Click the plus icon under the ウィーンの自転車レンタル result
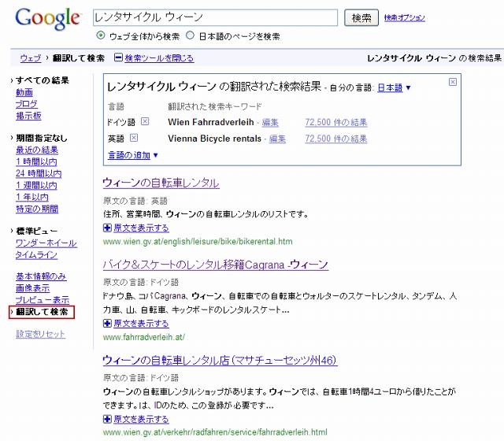Image resolution: width=504 pixels, height=441 pixels. coord(107,228)
